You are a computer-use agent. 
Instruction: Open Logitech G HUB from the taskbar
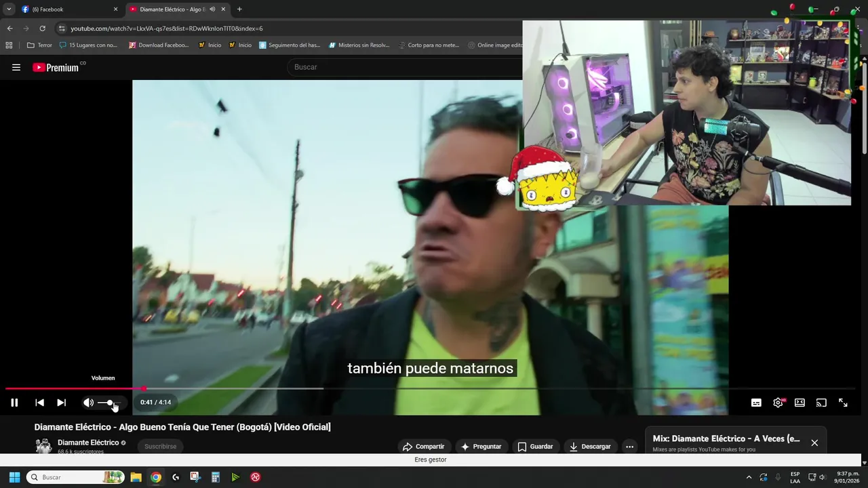click(x=176, y=477)
